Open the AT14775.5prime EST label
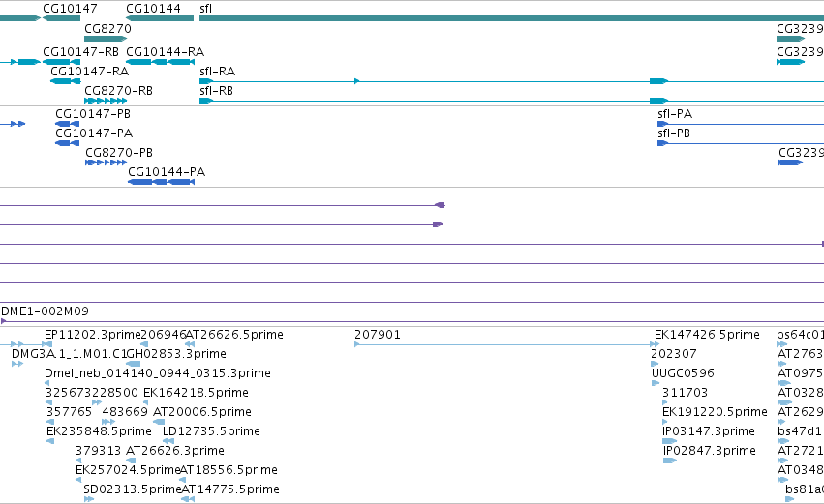This screenshot has width=824, height=504. (x=230, y=489)
